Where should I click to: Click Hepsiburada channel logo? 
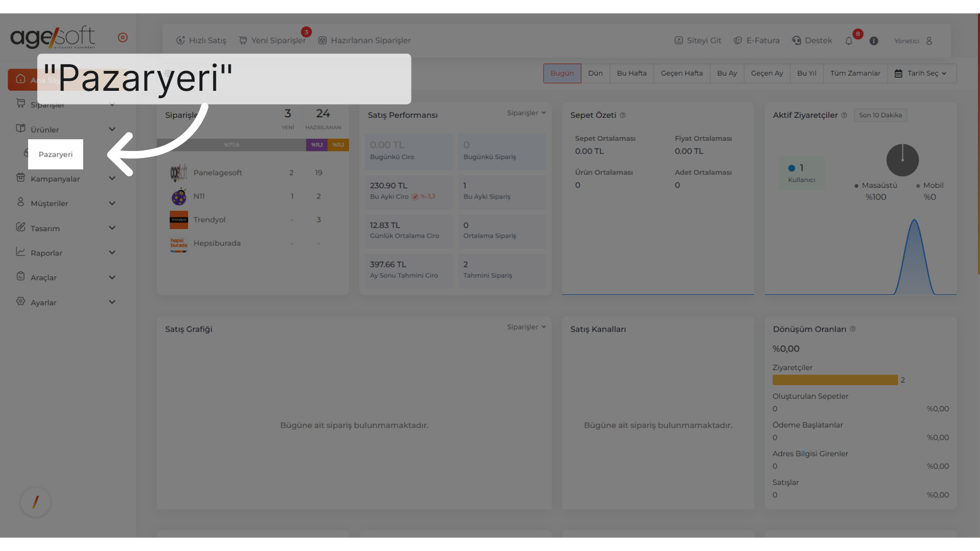click(179, 244)
